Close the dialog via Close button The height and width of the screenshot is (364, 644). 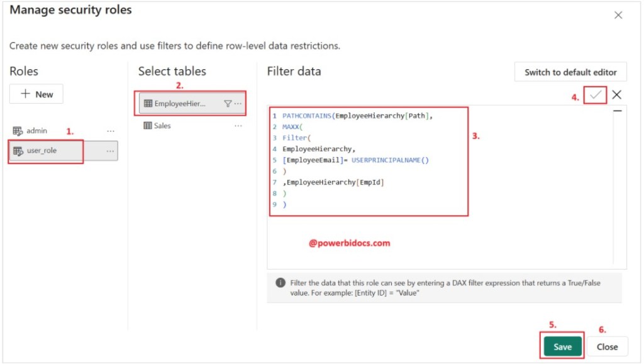tap(607, 346)
